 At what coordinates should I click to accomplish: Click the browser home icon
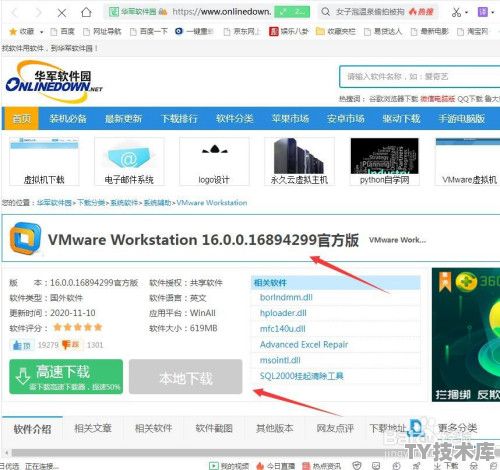coord(86,12)
